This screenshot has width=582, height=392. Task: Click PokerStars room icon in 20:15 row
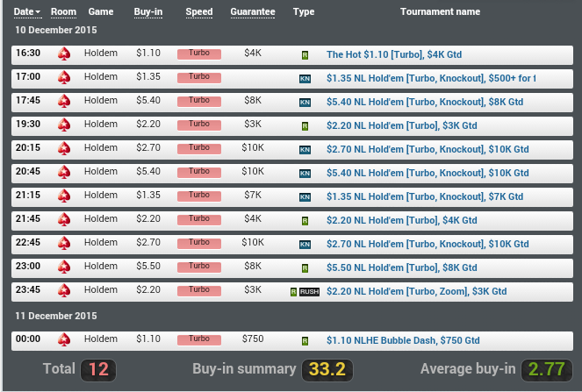click(x=64, y=149)
